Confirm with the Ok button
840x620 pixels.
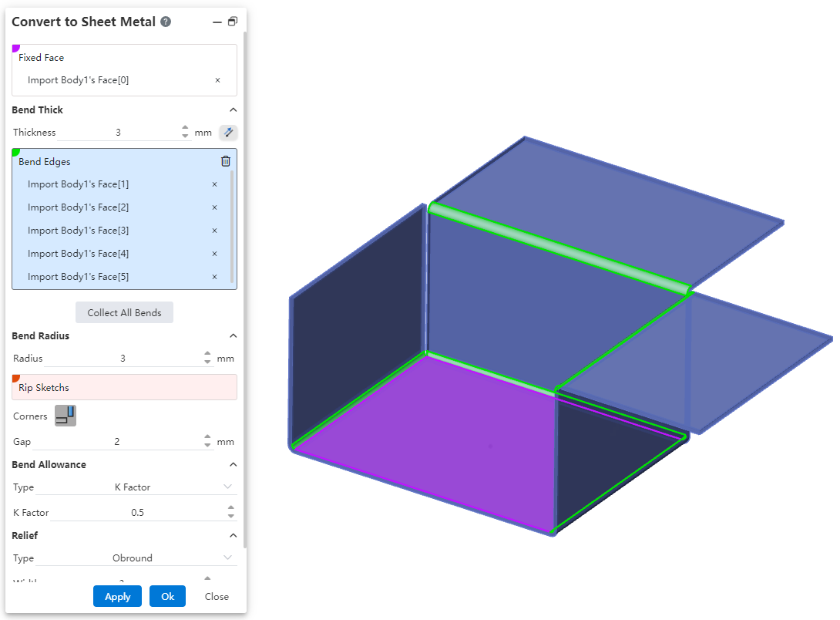pos(167,597)
